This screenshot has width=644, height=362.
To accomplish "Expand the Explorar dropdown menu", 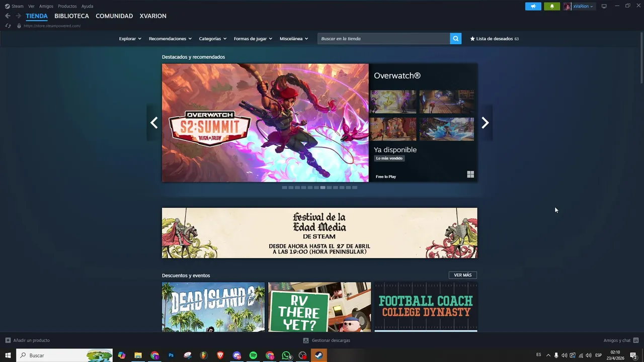I will click(130, 39).
